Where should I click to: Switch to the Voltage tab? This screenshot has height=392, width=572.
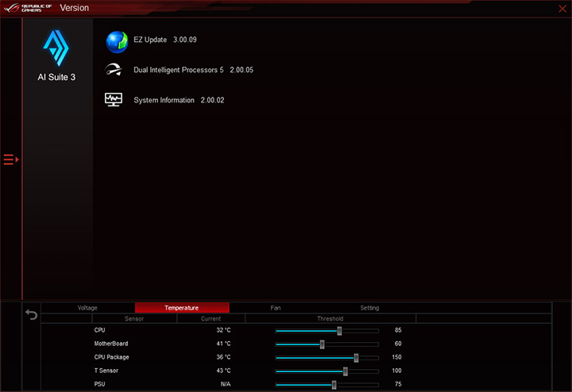(87, 308)
